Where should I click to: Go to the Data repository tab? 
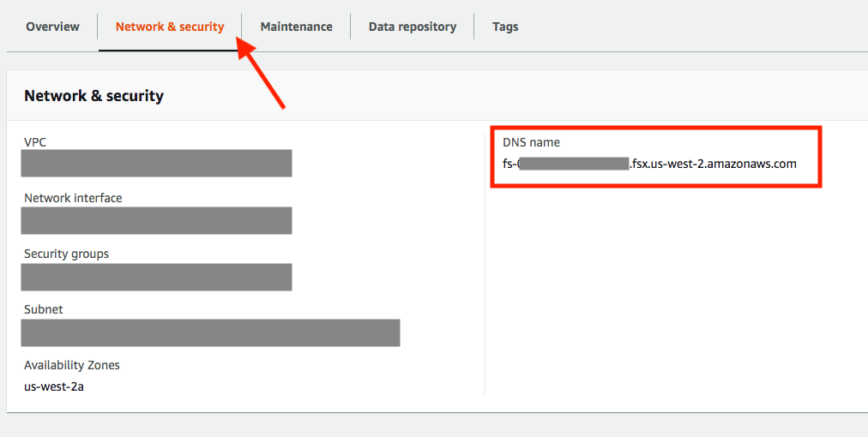[x=412, y=27]
